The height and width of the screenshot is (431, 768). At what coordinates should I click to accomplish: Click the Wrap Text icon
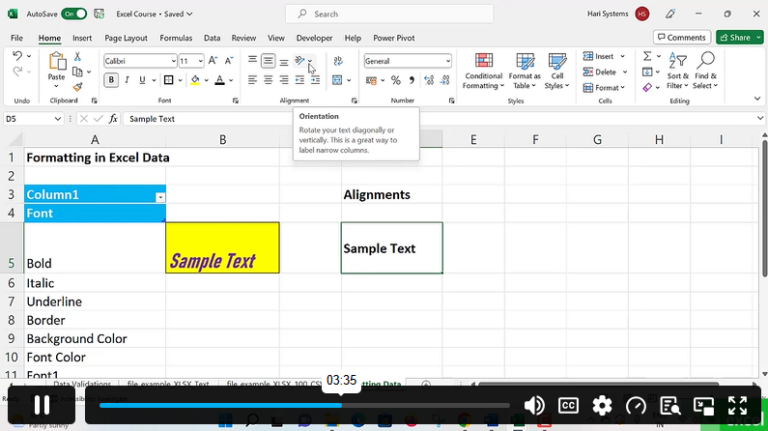click(x=338, y=61)
